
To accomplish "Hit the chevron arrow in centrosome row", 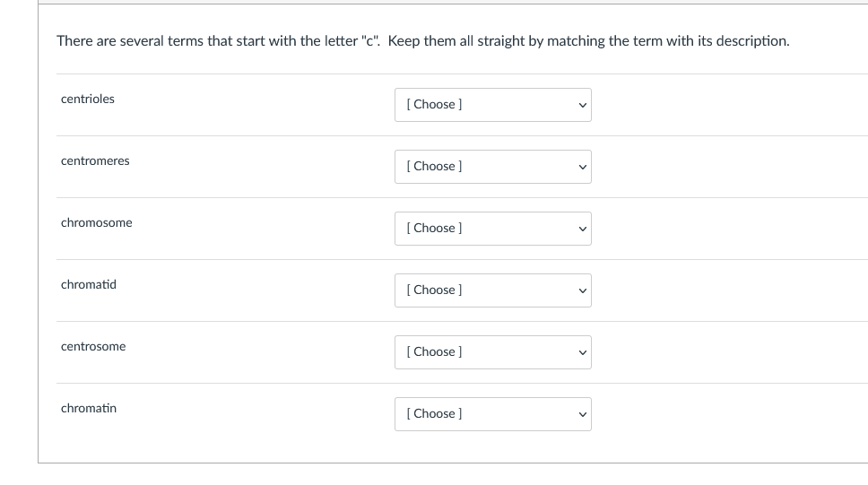I will tap(582, 352).
